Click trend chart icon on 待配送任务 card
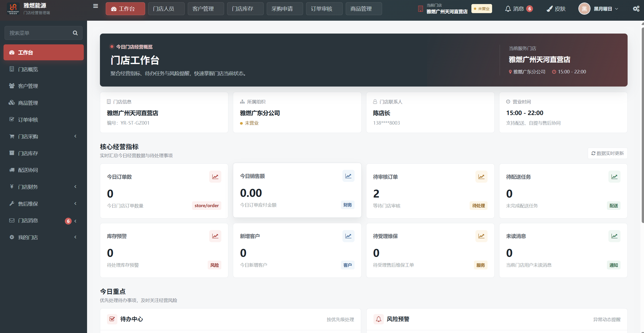This screenshot has height=333, width=644. coord(614,177)
